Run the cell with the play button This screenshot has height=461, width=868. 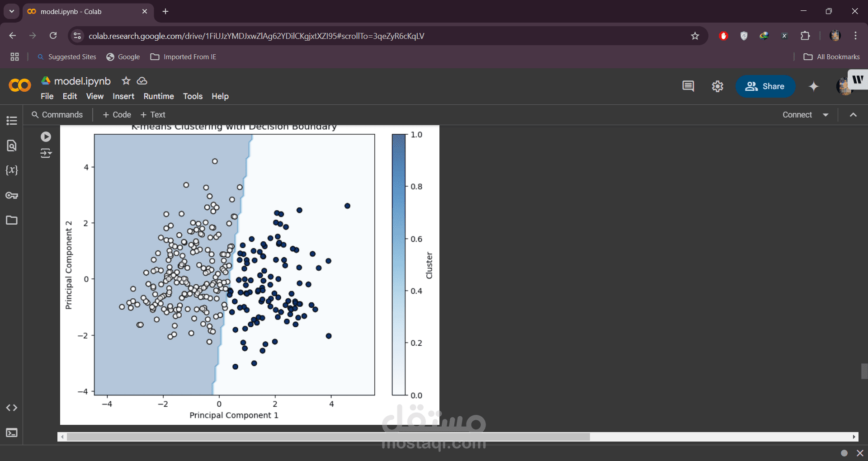46,136
